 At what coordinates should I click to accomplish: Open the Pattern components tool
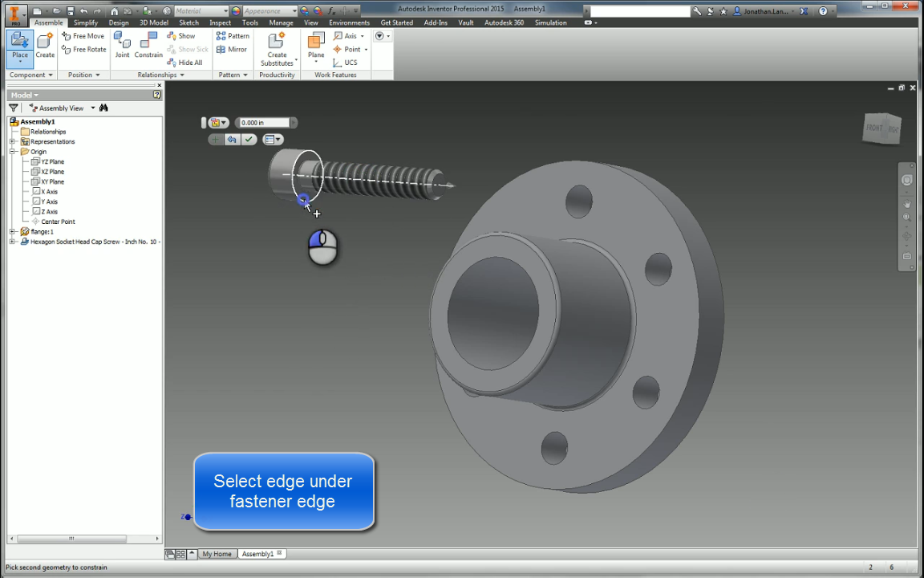click(x=233, y=35)
